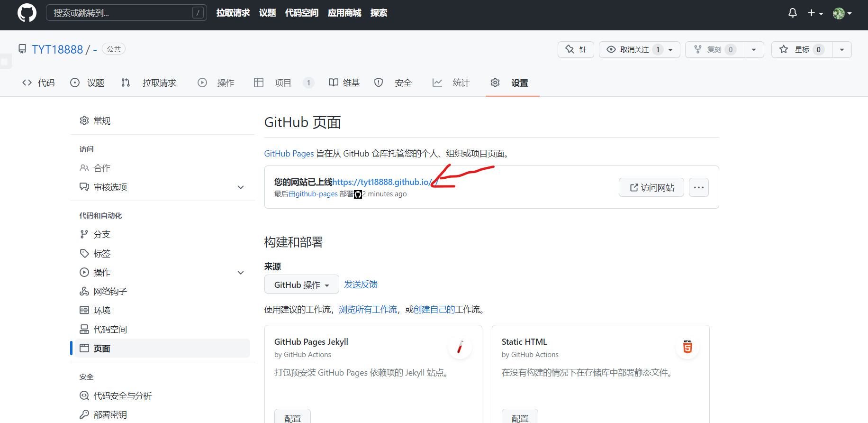Expand the star lists dropdown arrow

pyautogui.click(x=842, y=49)
